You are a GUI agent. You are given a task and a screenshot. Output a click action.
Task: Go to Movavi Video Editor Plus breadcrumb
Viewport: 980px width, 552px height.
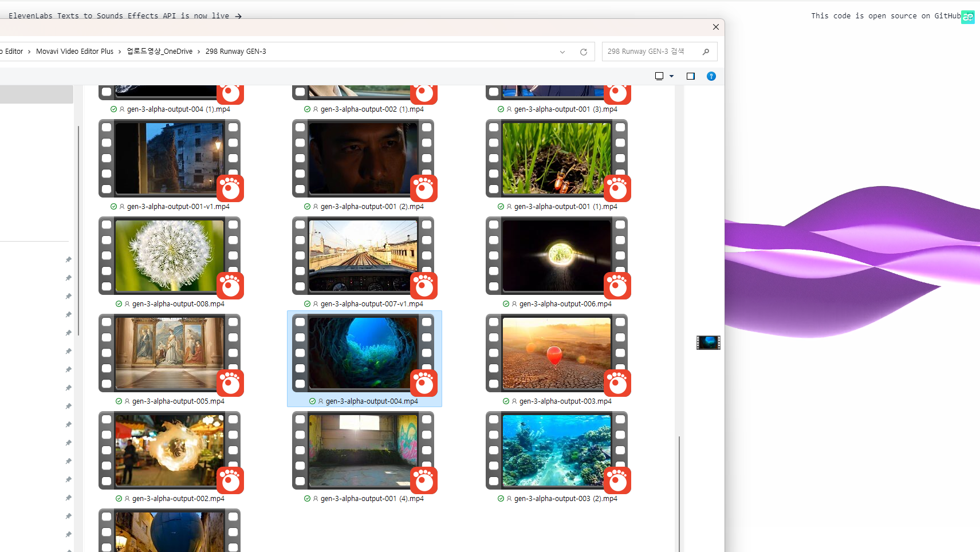tap(74, 52)
